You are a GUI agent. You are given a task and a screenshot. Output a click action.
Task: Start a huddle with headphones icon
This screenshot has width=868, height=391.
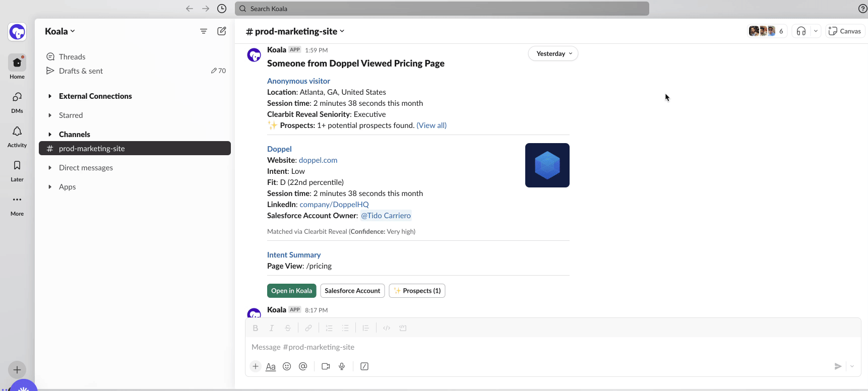801,31
